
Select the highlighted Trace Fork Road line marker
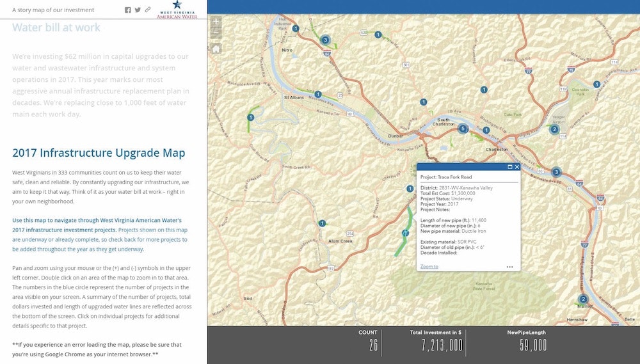tap(405, 233)
